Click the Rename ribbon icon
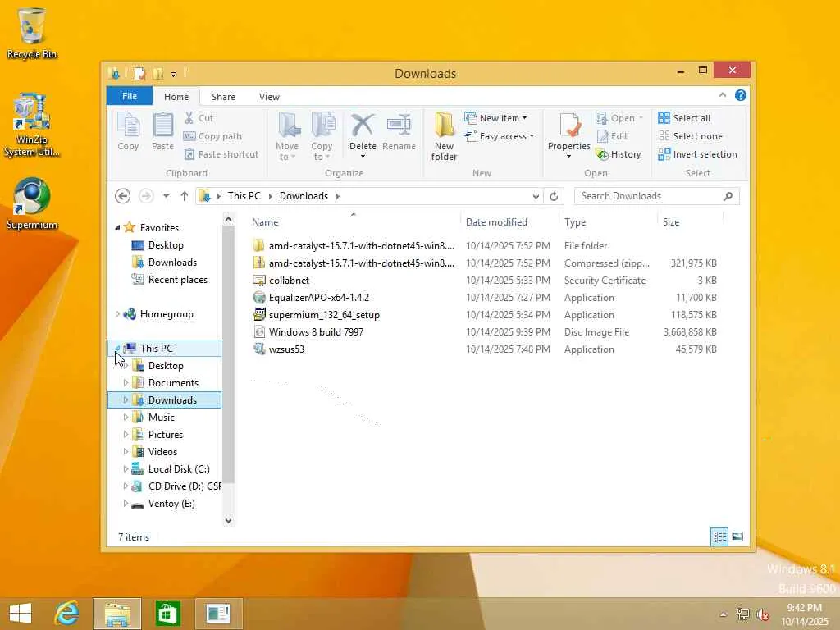 (x=399, y=132)
